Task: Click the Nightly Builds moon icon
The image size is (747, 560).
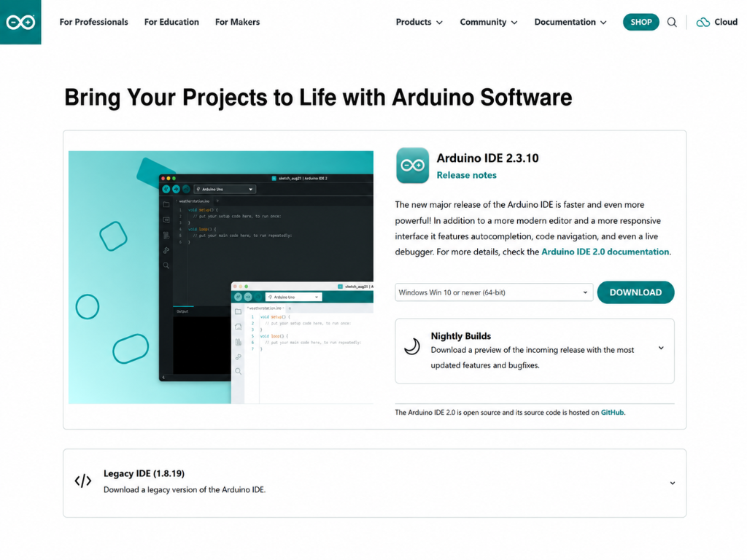Action: tap(412, 346)
